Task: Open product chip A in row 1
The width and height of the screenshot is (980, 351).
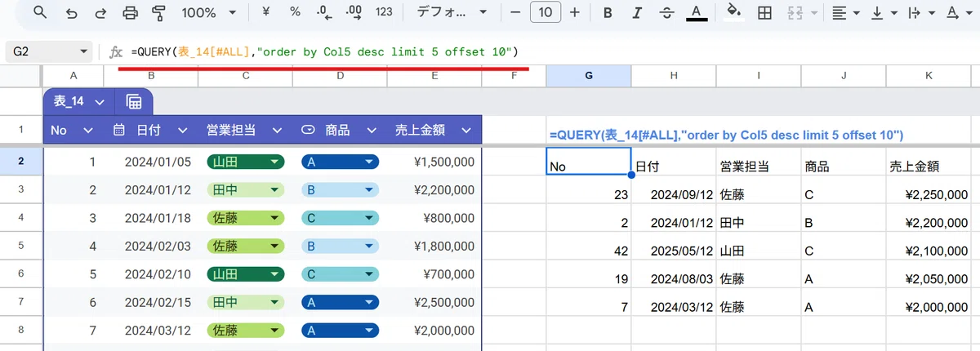Action: pos(340,162)
